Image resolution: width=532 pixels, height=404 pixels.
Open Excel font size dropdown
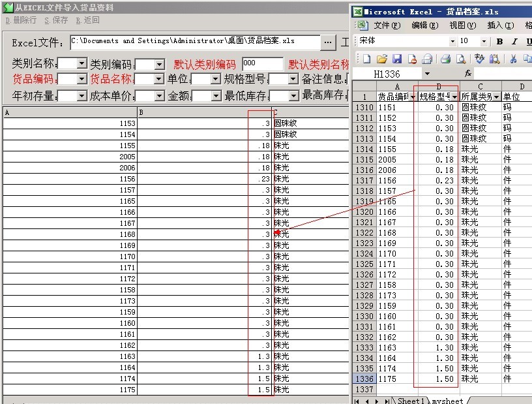pos(484,42)
